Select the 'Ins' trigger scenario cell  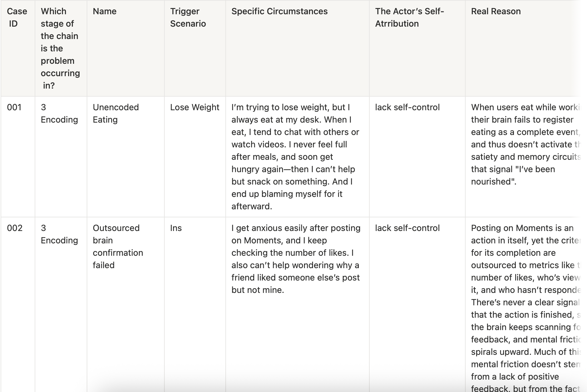coord(176,228)
